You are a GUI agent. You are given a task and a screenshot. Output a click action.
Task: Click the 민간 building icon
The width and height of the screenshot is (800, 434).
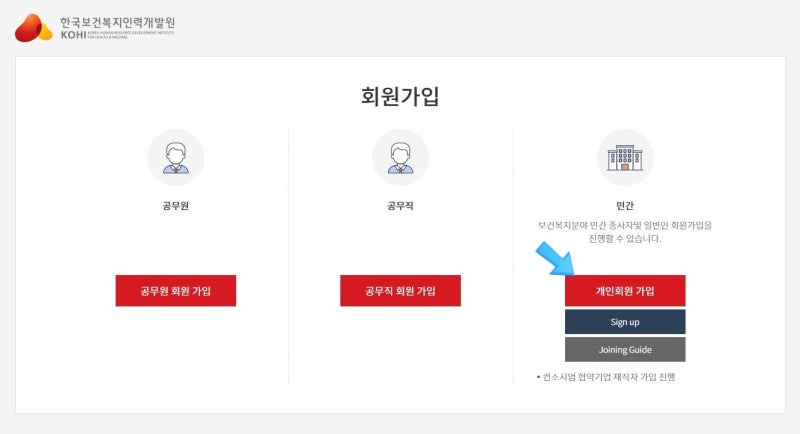coord(624,157)
